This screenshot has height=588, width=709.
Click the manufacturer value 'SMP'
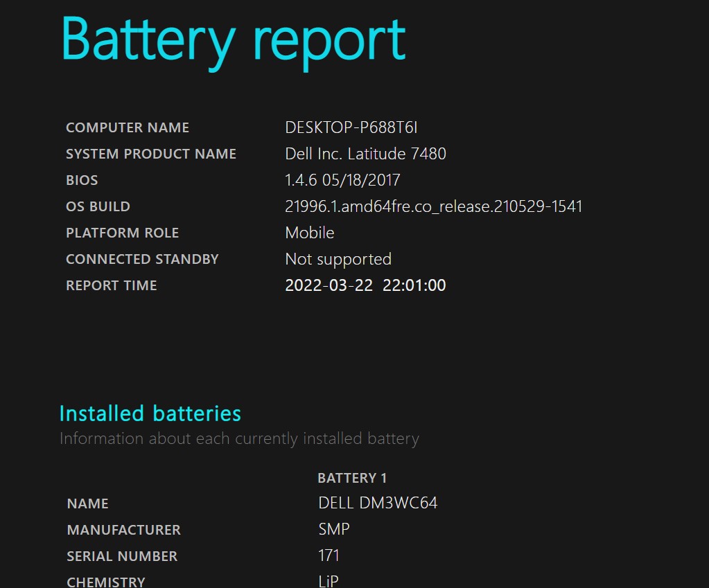tap(334, 529)
